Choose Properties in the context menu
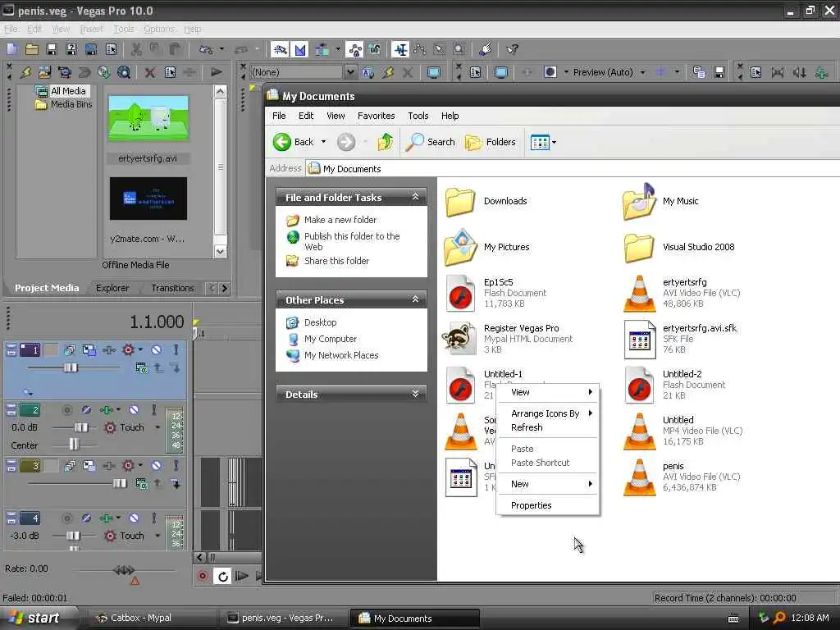This screenshot has height=630, width=840. [547, 505]
